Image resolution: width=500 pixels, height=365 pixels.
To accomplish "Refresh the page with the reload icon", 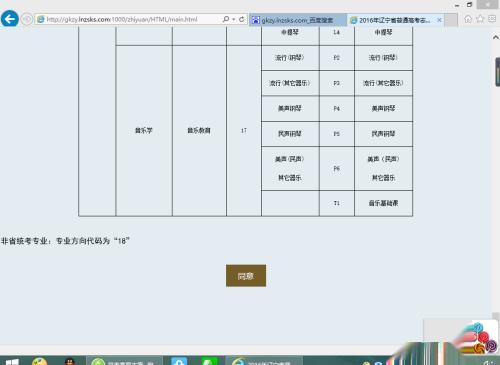I will tap(242, 19).
